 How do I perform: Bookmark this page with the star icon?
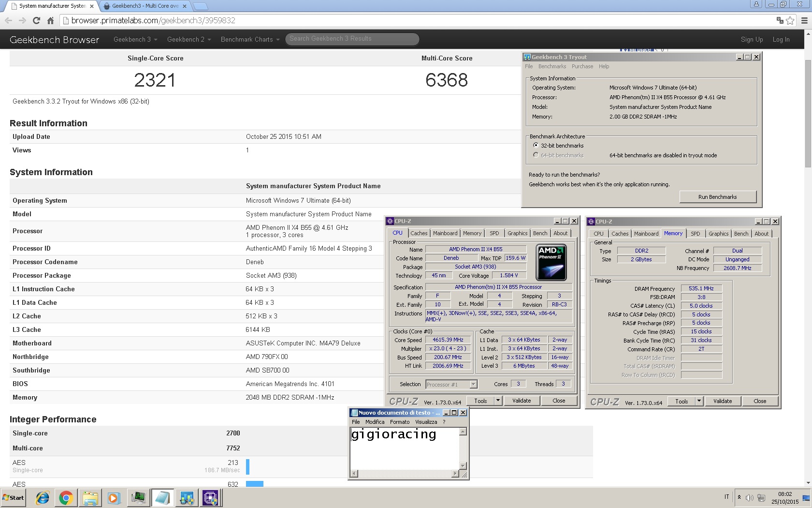click(790, 20)
